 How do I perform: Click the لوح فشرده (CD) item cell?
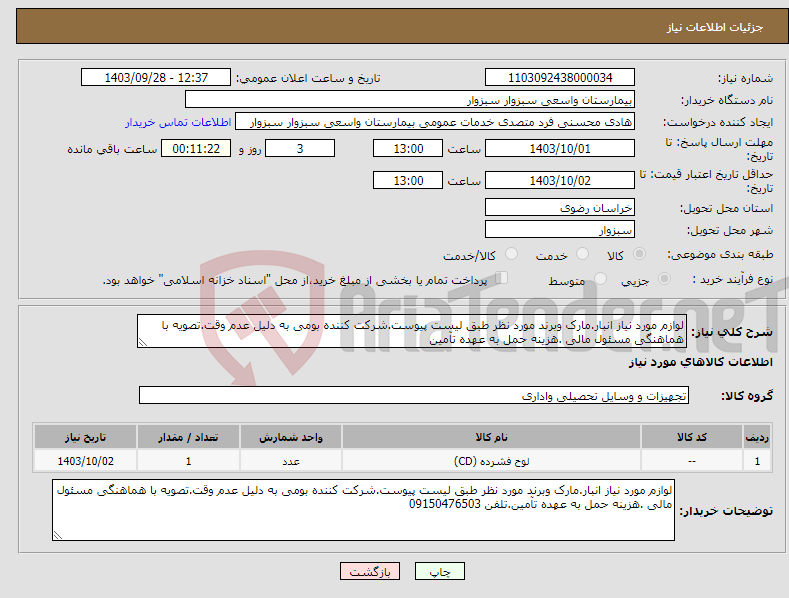point(492,461)
